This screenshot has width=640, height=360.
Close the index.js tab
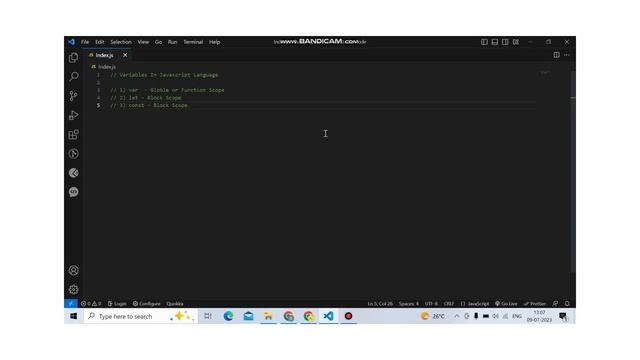coord(125,55)
